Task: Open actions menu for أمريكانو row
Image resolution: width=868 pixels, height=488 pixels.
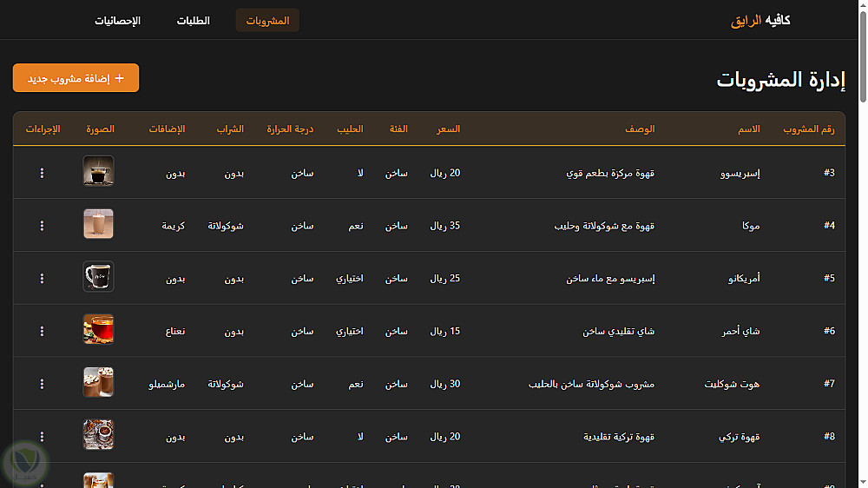Action: (42, 279)
